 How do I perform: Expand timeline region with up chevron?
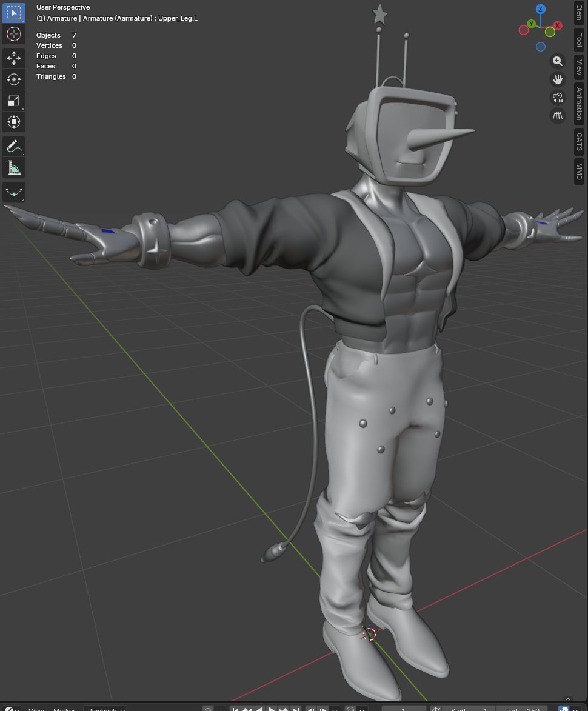(567, 699)
